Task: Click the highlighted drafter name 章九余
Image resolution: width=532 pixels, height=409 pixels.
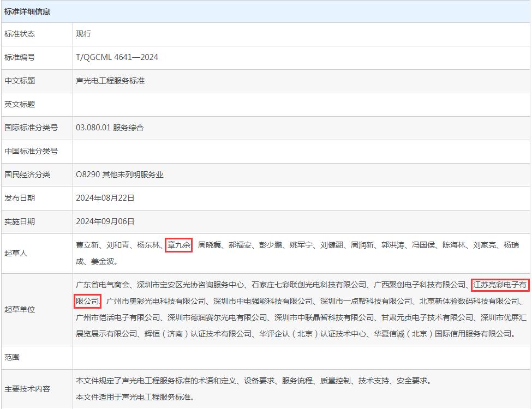Action: (179, 245)
